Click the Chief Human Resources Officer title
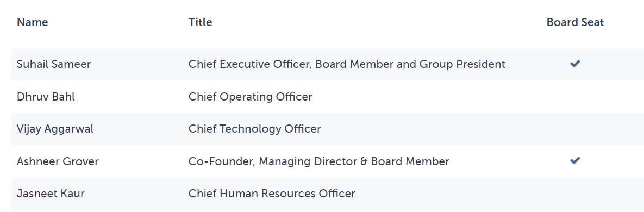This screenshot has height=212, width=644. pos(272,193)
